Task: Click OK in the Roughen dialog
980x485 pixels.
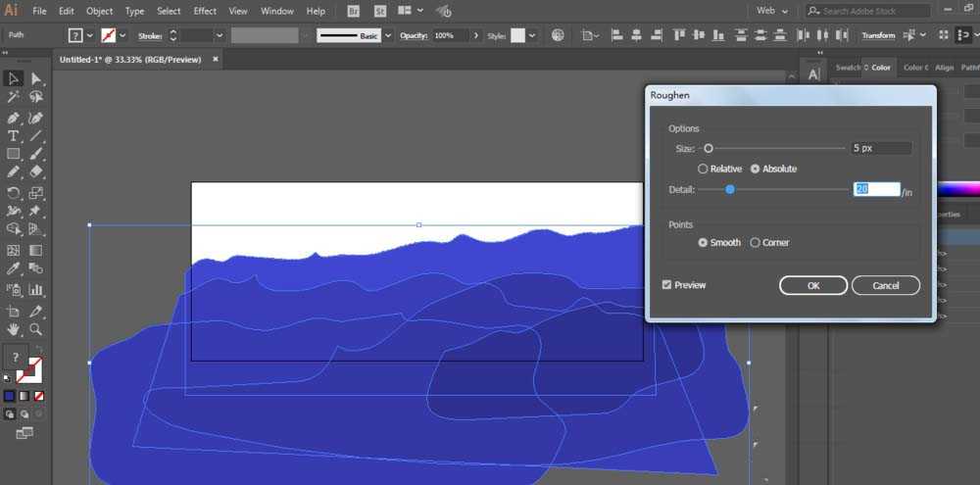Action: point(812,285)
